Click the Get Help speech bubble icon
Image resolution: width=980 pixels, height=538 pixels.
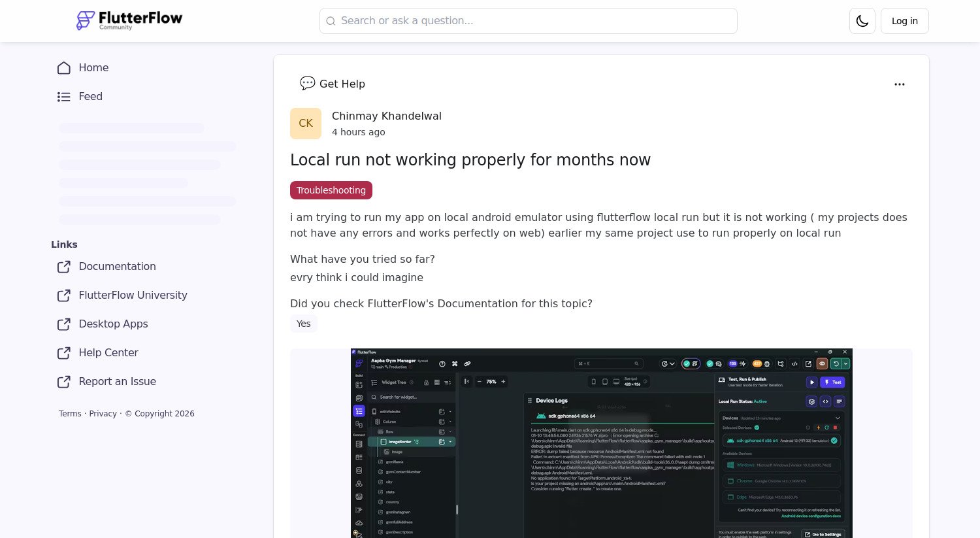[307, 84]
